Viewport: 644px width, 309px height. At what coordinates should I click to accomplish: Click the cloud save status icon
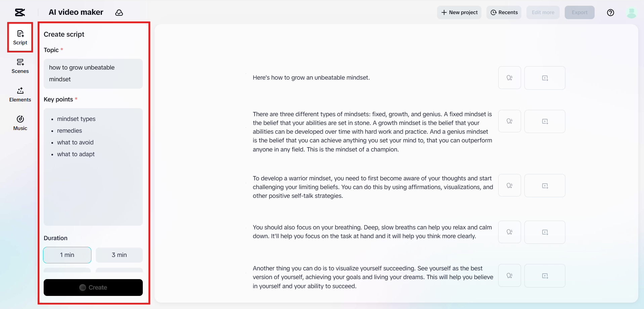(119, 12)
